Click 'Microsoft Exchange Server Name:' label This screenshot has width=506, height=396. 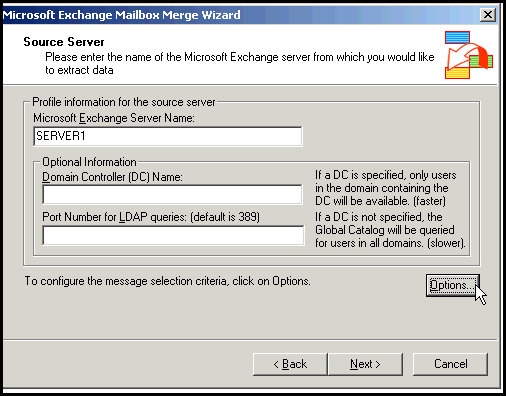(x=114, y=118)
